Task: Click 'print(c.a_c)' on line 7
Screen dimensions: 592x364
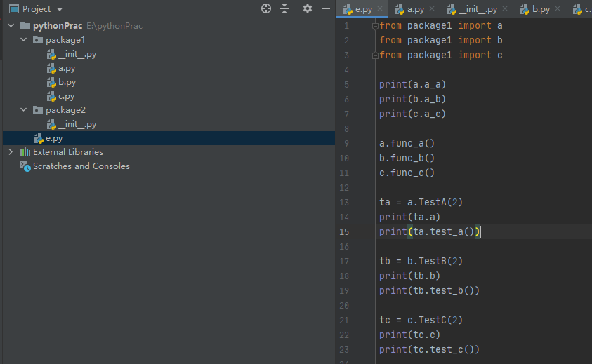Action: tap(412, 114)
